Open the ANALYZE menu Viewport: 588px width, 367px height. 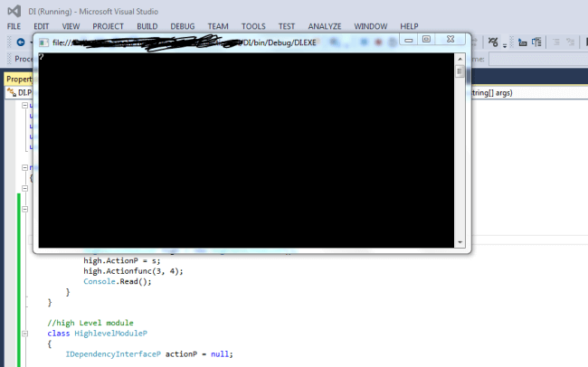click(325, 26)
